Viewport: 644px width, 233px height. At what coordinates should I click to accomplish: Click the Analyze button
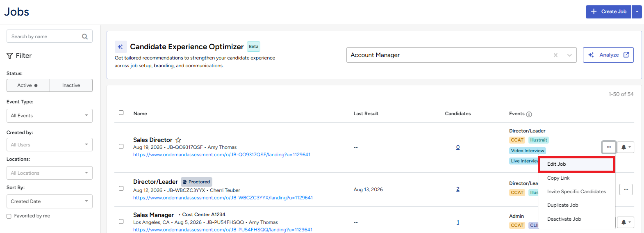point(608,55)
